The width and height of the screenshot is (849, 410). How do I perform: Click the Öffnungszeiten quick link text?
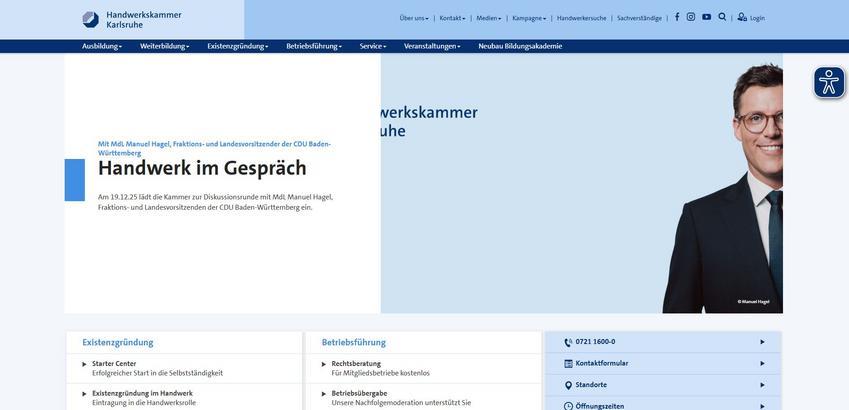600,406
